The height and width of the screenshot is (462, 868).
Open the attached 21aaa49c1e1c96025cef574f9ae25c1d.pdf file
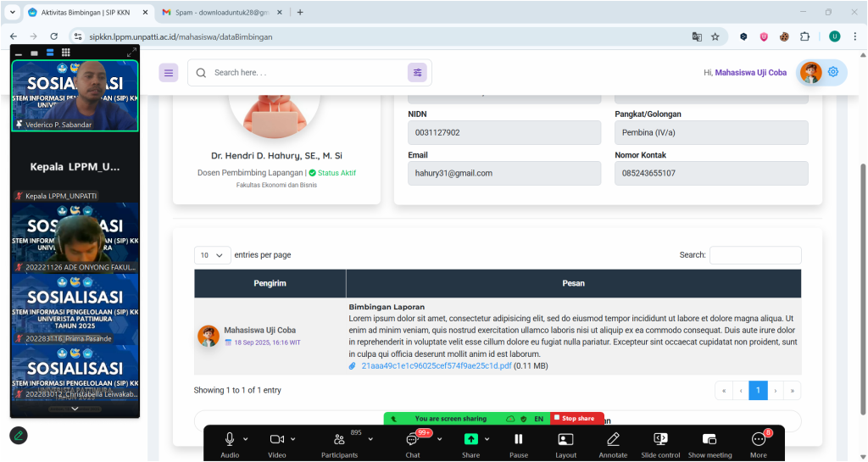tap(436, 366)
